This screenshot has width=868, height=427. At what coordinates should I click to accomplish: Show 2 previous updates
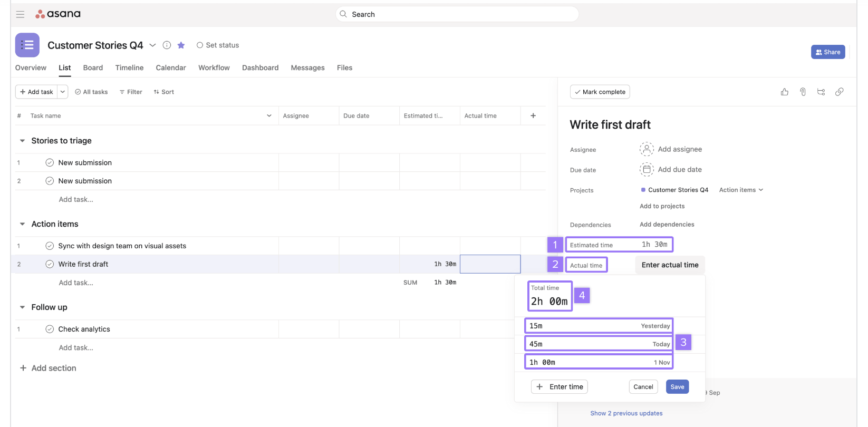(626, 413)
